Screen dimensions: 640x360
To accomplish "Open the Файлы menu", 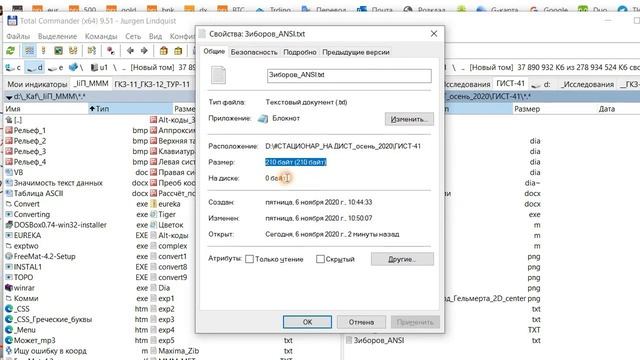I will coord(18,36).
